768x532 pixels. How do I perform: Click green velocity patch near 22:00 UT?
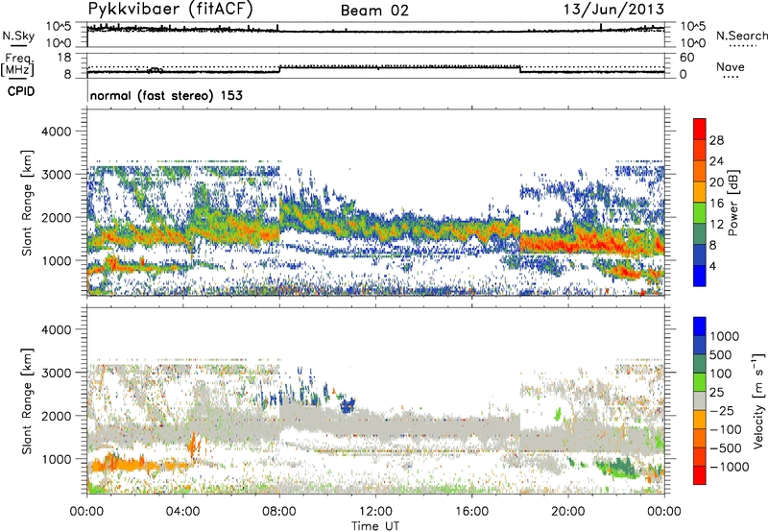tap(619, 468)
